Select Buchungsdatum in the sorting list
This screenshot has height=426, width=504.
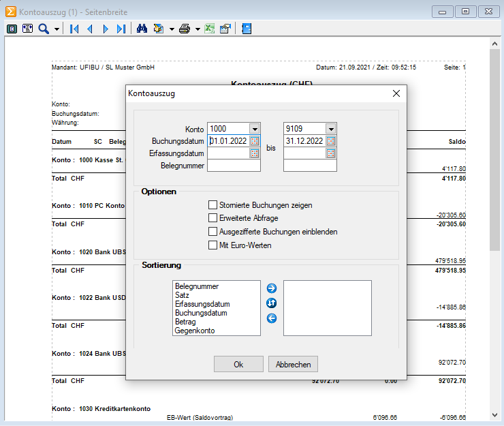click(x=201, y=313)
